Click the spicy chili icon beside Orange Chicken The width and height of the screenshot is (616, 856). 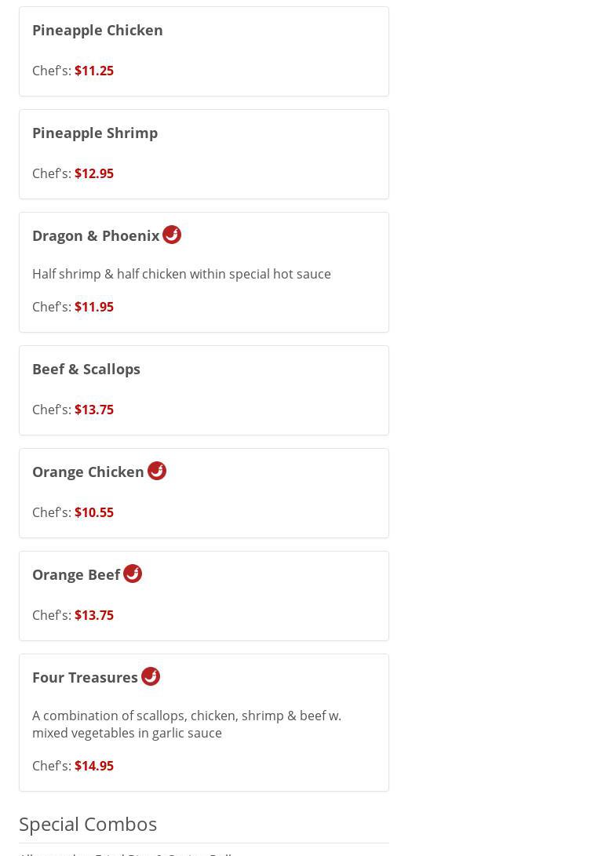pyautogui.click(x=157, y=471)
